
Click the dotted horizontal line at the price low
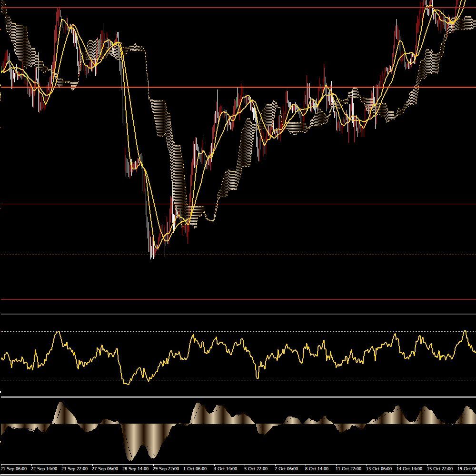[286, 255]
